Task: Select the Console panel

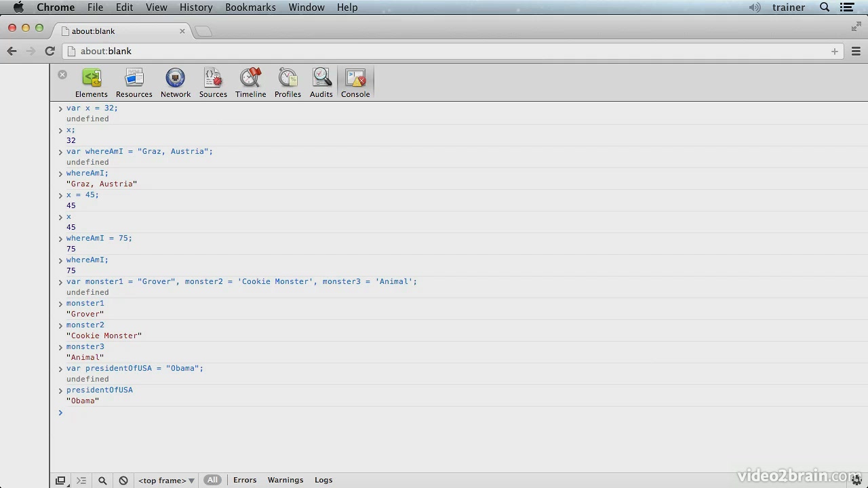Action: pos(355,83)
